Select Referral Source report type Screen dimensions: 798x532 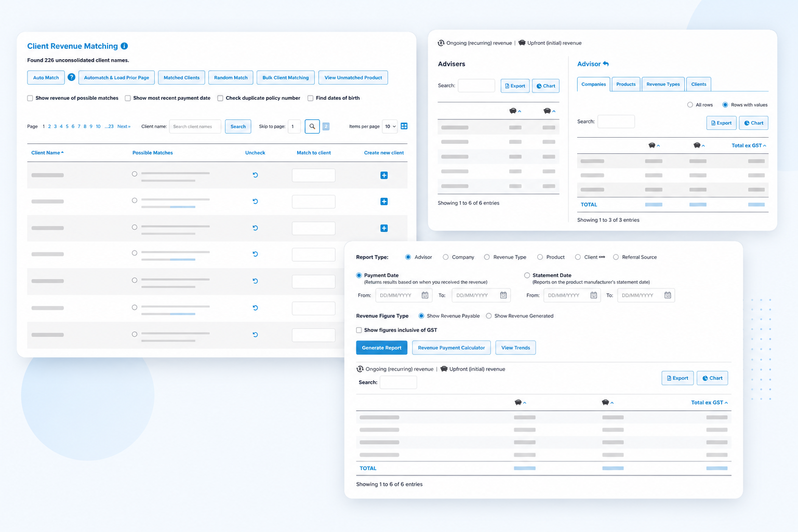coord(616,257)
